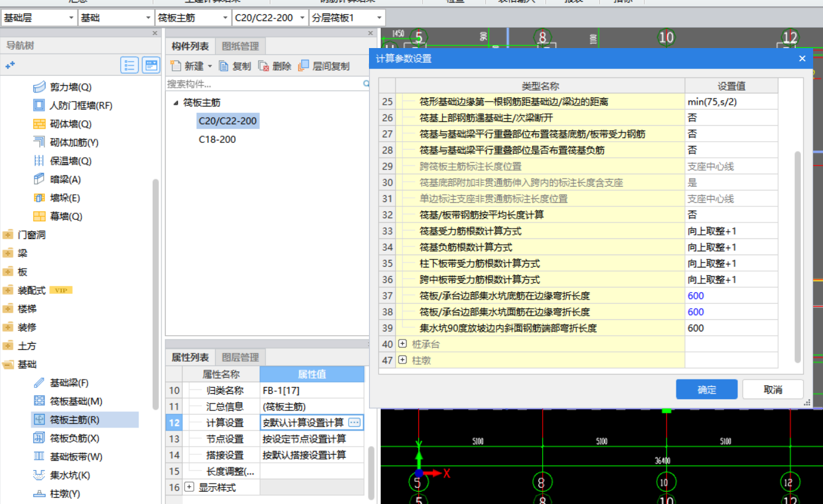
Task: Select the C20/C22-200 component in list
Action: pos(228,121)
